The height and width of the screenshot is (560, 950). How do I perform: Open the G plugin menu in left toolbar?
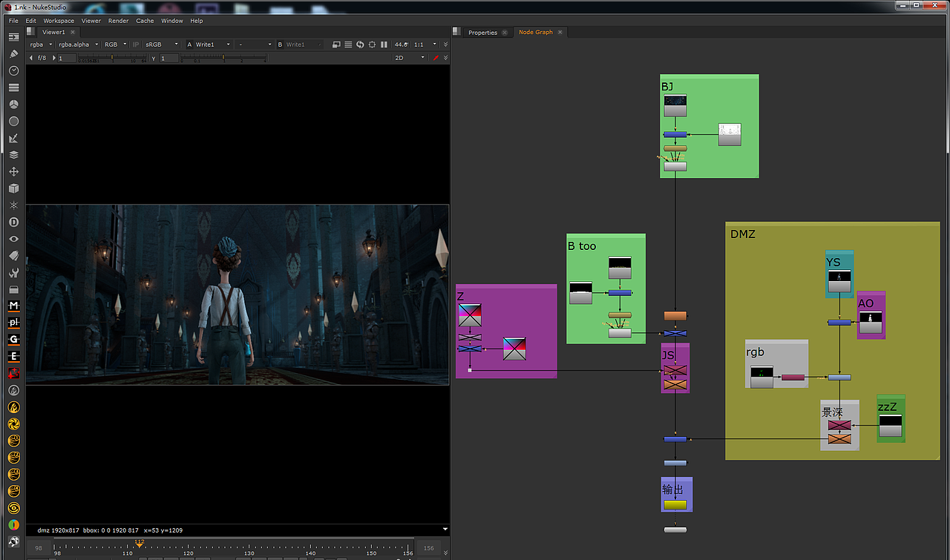pos(13,339)
